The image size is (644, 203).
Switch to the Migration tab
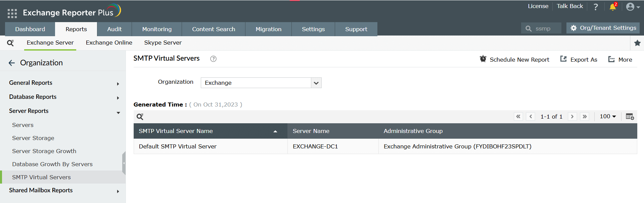point(269,29)
